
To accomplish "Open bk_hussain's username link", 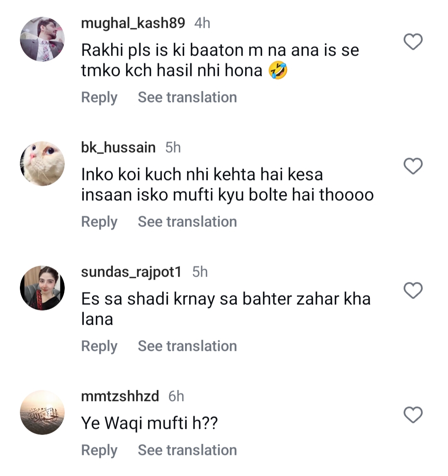I will click(x=119, y=147).
